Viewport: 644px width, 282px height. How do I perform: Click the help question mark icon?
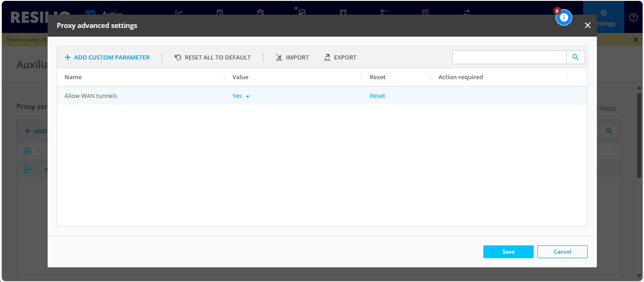633,17
